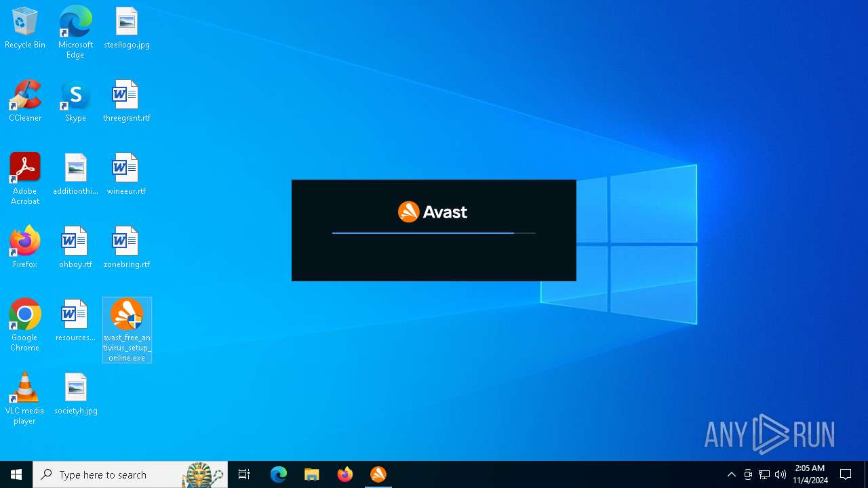Open the clock showing 2:05 AM
The width and height of the screenshot is (868, 488).
[810, 474]
